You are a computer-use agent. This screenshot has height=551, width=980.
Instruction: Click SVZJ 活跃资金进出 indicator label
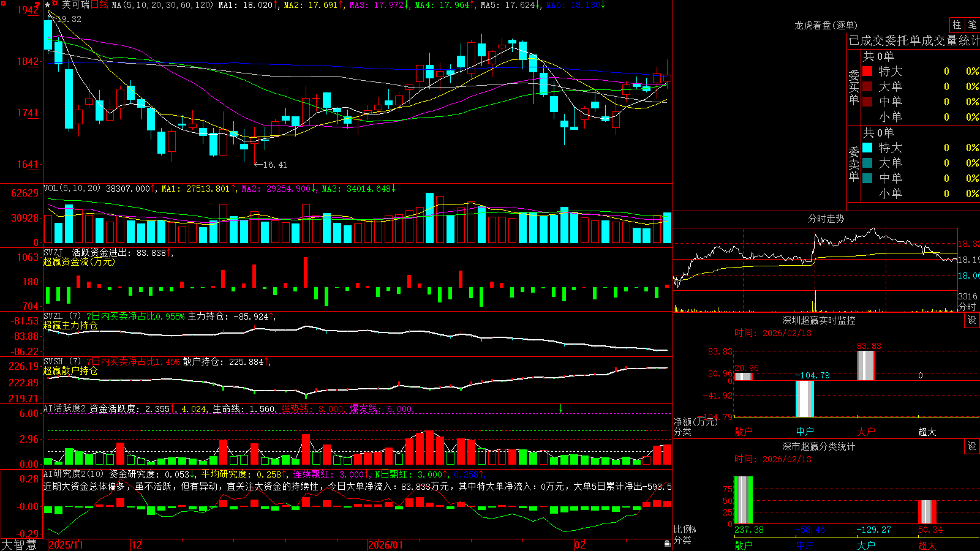click(x=105, y=253)
